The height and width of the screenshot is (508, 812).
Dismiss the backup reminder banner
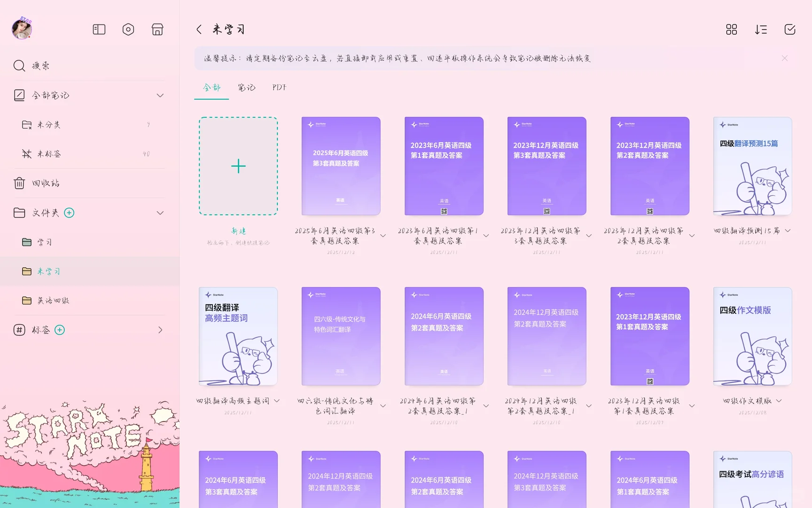point(784,58)
